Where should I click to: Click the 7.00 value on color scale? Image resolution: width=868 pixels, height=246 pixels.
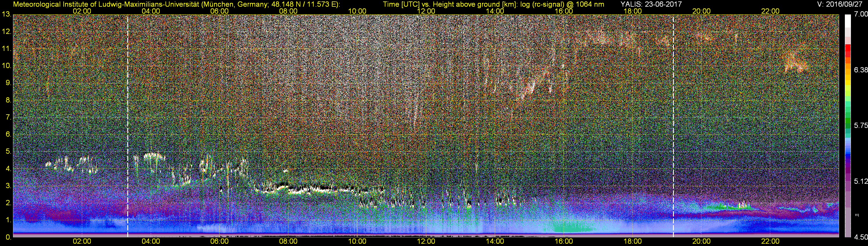coord(861,14)
